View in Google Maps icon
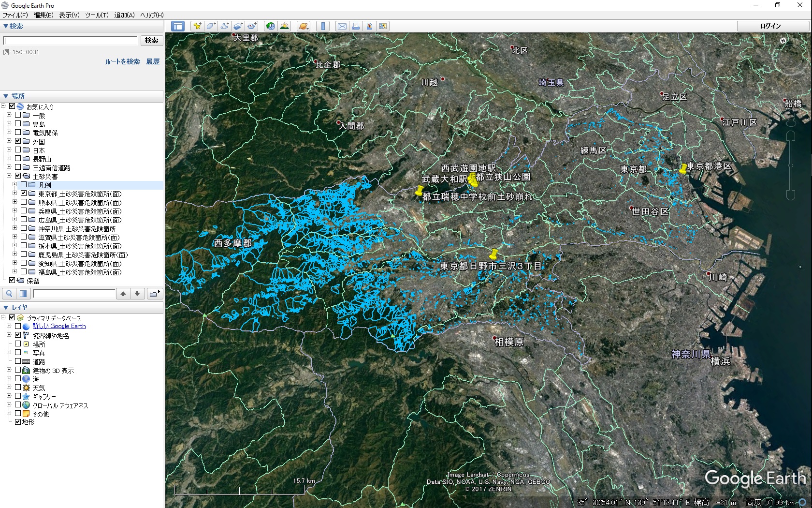 coord(383,26)
